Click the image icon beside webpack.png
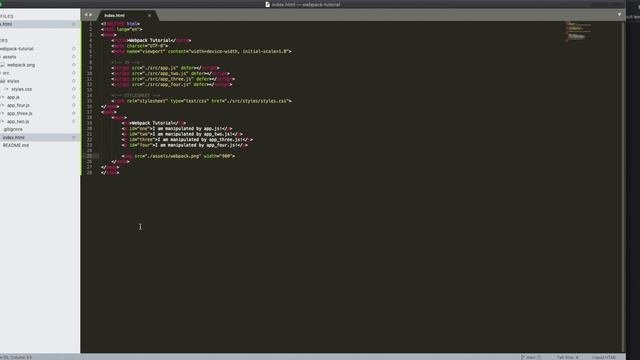This screenshot has height=360, width=640. tap(2, 65)
